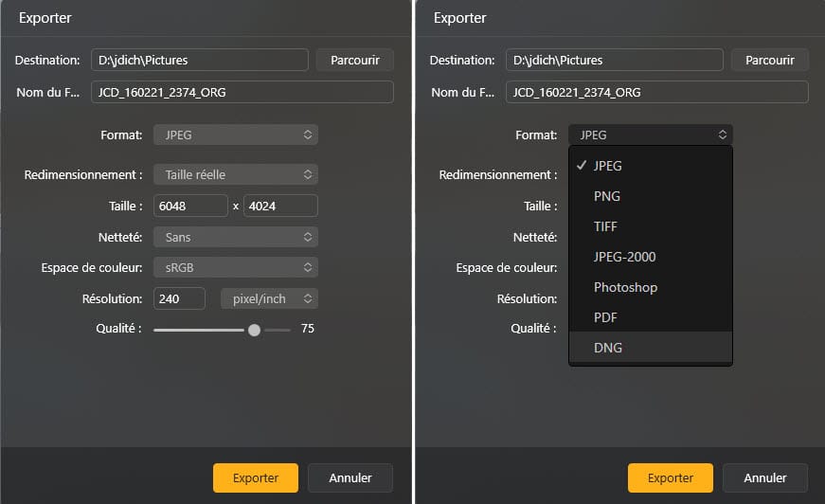Select PNG in the format list
Image resolution: width=825 pixels, height=504 pixels.
pyautogui.click(x=651, y=196)
